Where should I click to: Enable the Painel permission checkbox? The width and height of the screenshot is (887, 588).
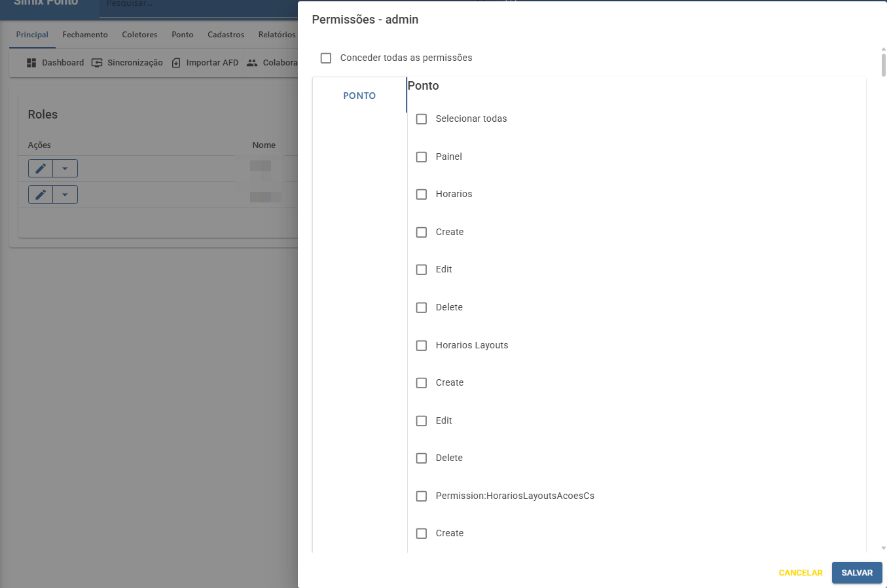tap(422, 157)
